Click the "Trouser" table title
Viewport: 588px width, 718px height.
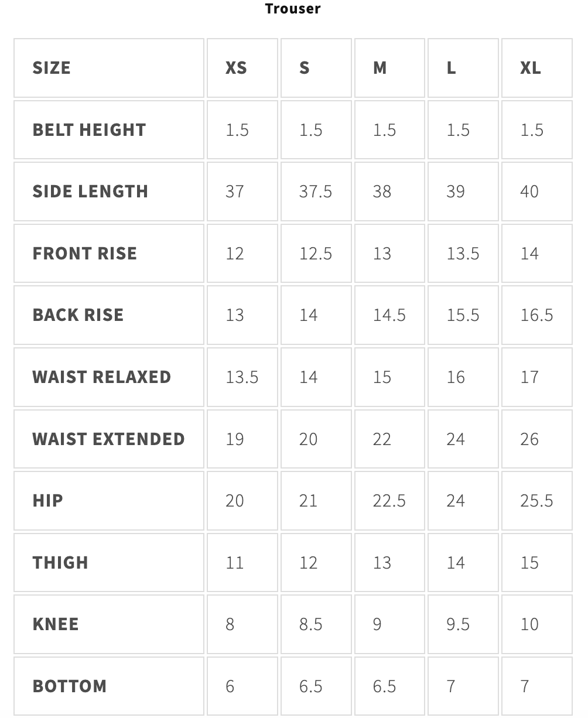point(293,9)
